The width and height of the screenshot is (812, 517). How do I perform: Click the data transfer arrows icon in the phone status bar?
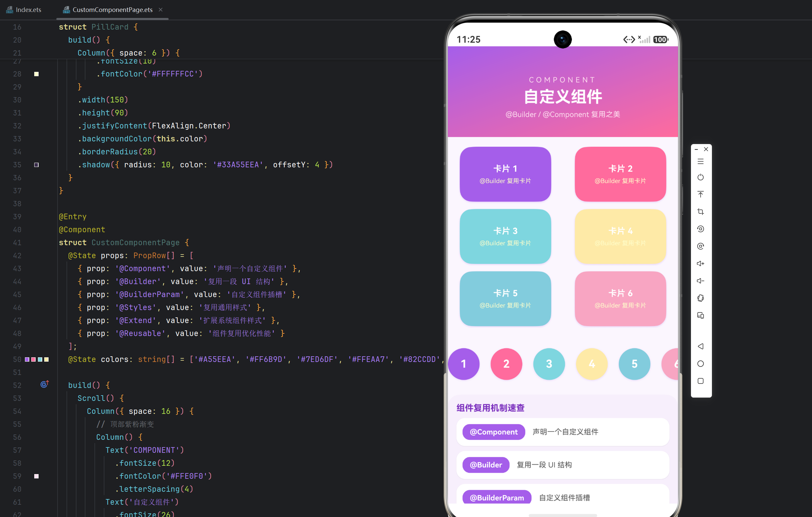coord(629,40)
